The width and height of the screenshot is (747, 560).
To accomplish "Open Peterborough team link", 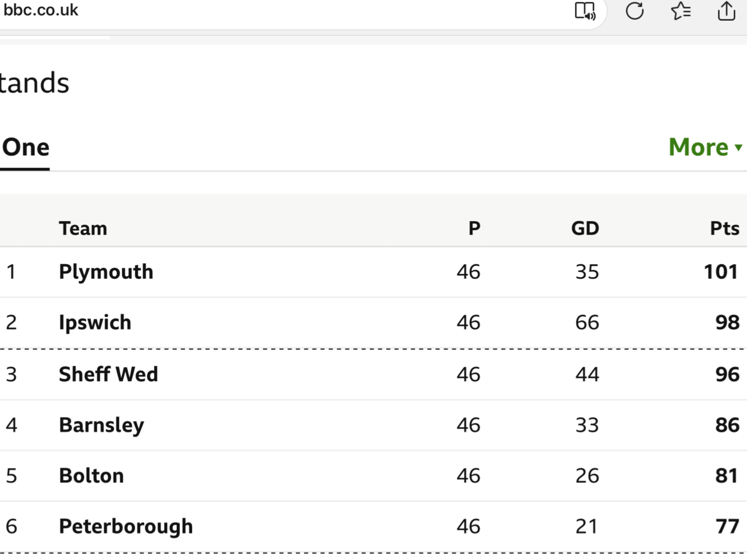I will coord(126,527).
